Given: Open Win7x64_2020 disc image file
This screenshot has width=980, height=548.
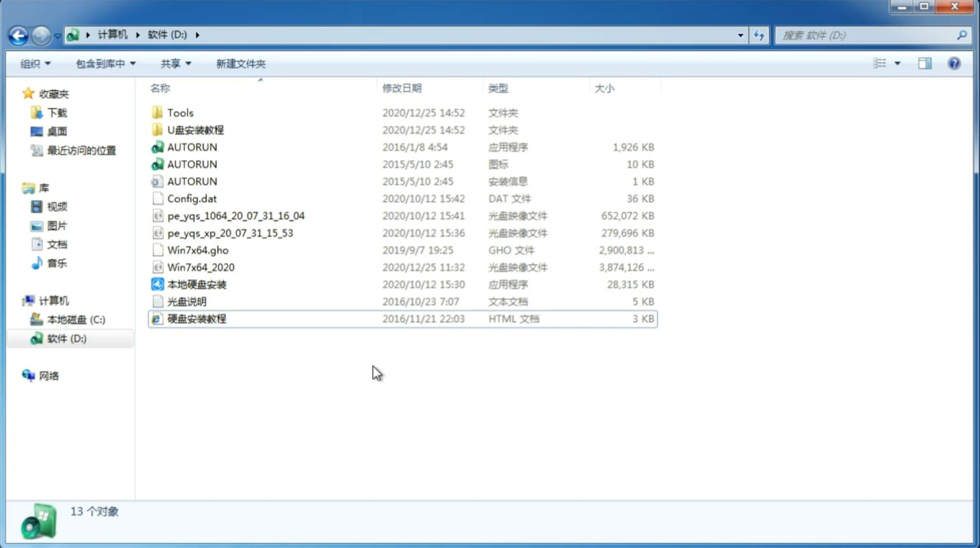Looking at the screenshot, I should point(200,267).
